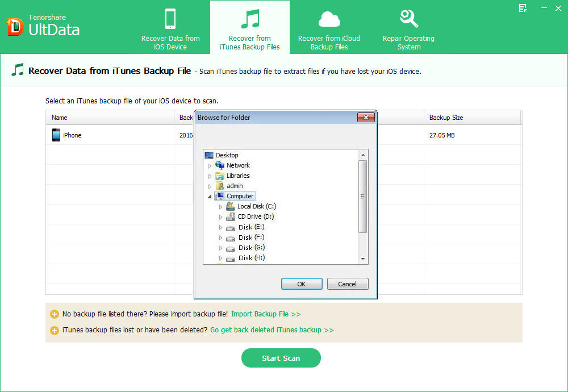Click the Network icon in folder tree
The image size is (568, 392).
point(219,165)
